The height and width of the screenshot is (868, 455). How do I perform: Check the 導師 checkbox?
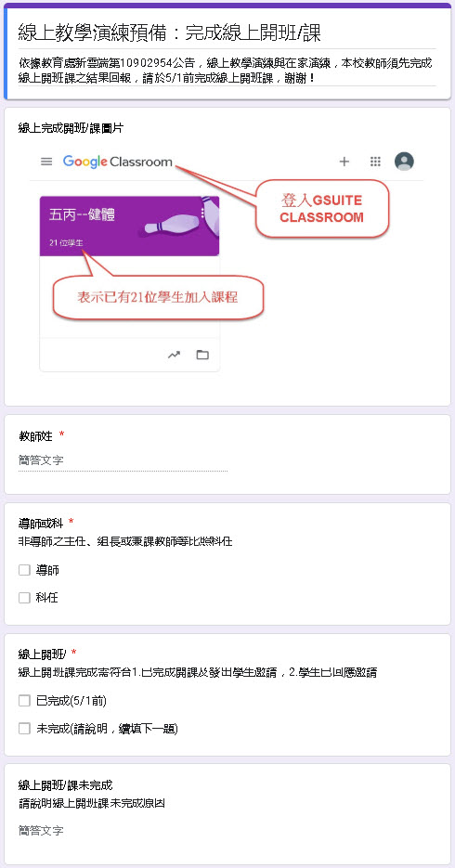tap(24, 570)
